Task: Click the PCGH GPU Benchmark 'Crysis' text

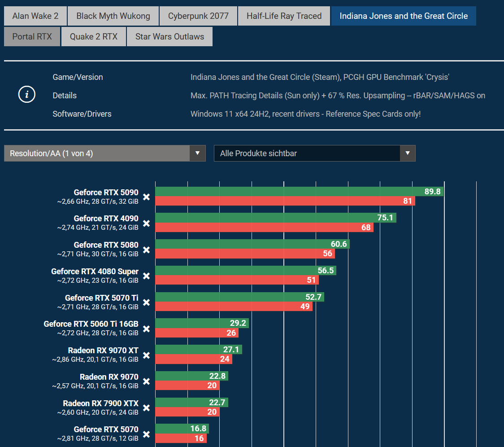Action: point(396,77)
